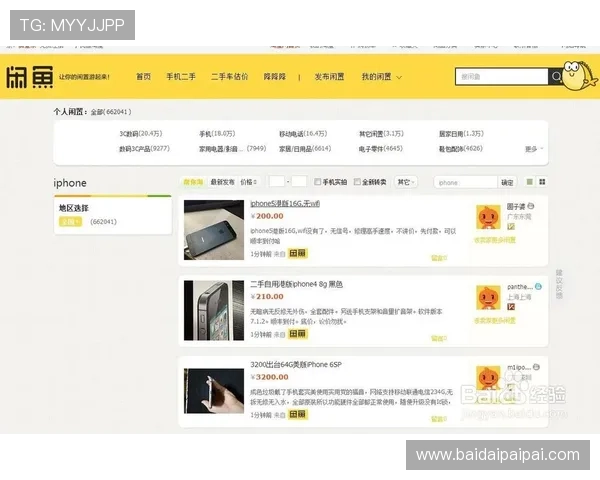This screenshot has width=600, height=480.
Task: Click 电子零件(4645) category
Action: [381, 149]
